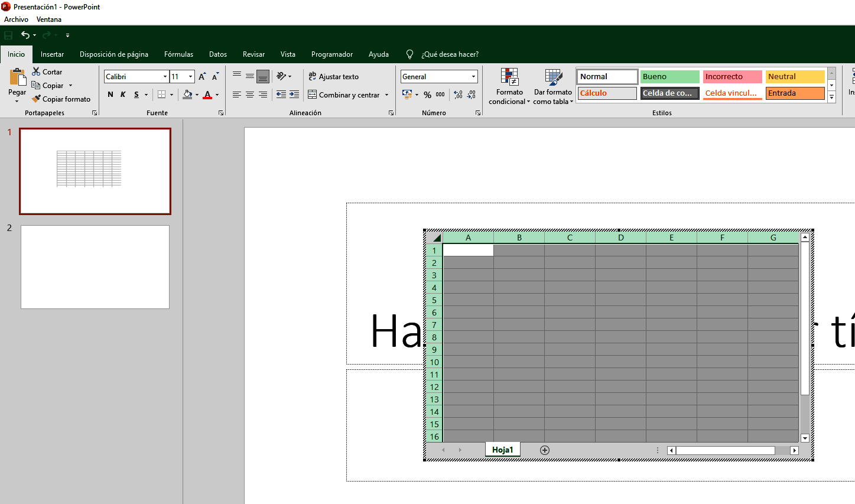Image resolution: width=855 pixels, height=504 pixels.
Task: Increase decimal places
Action: [x=457, y=94]
